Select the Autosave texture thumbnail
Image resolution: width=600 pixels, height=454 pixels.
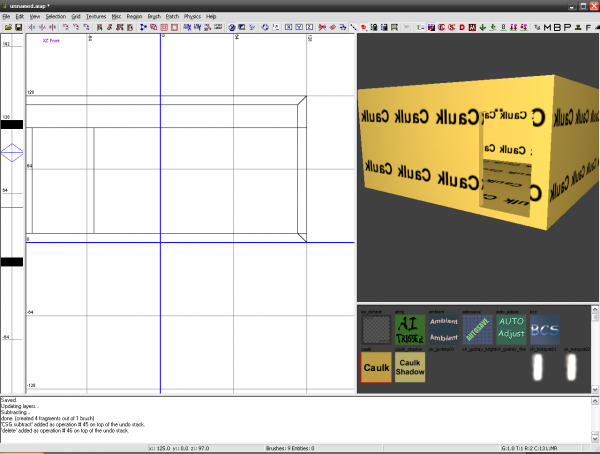coord(477,329)
